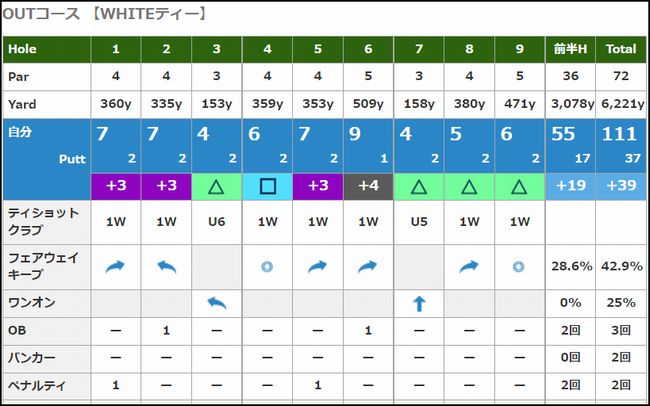The height and width of the screenshot is (406, 650).
Task: Select the fairway arrow icon under hole 8
Action: [x=469, y=267]
